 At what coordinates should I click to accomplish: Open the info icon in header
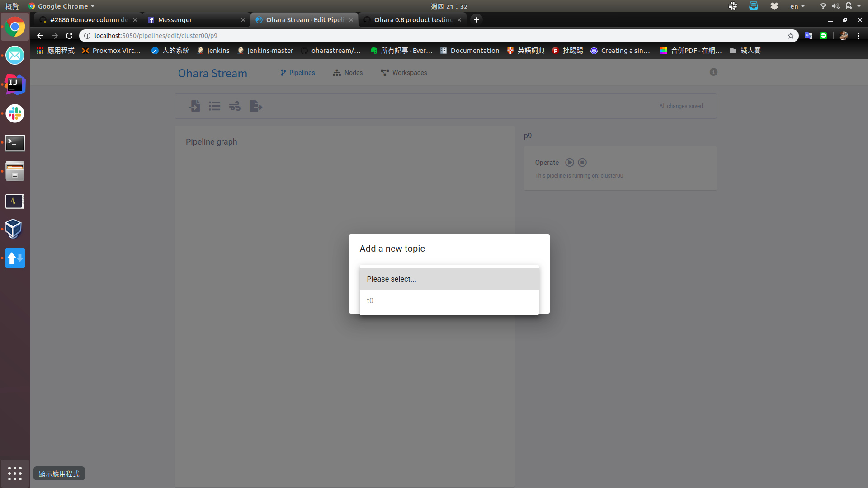click(713, 72)
